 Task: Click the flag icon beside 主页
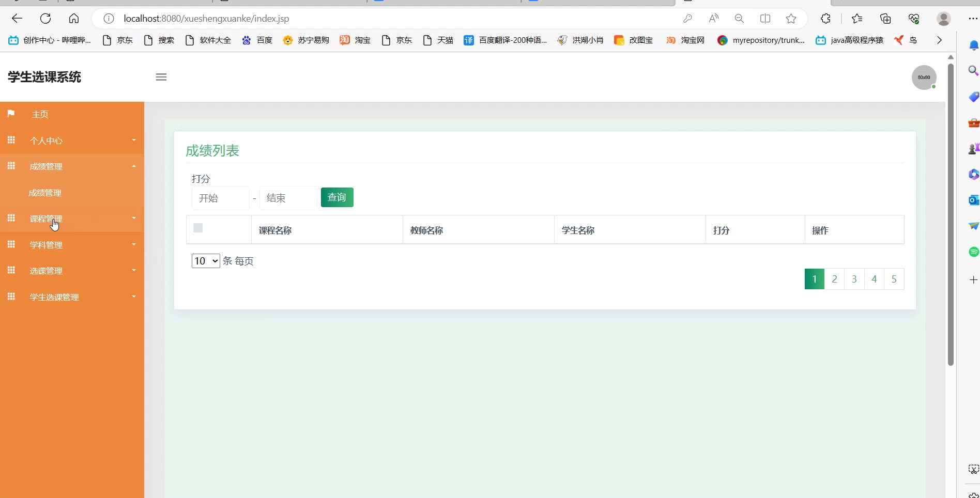(11, 114)
